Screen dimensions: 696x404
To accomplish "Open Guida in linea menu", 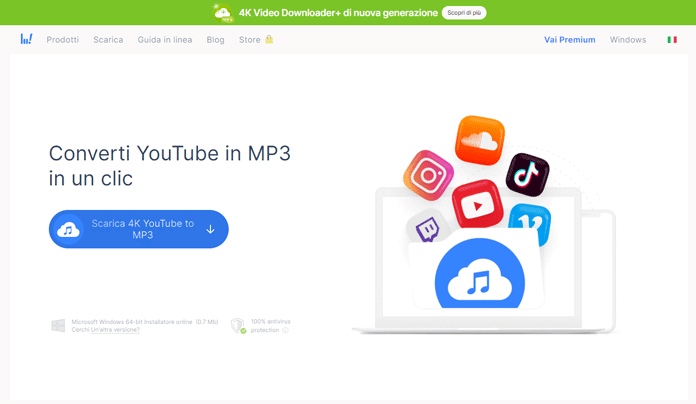I will (x=165, y=40).
